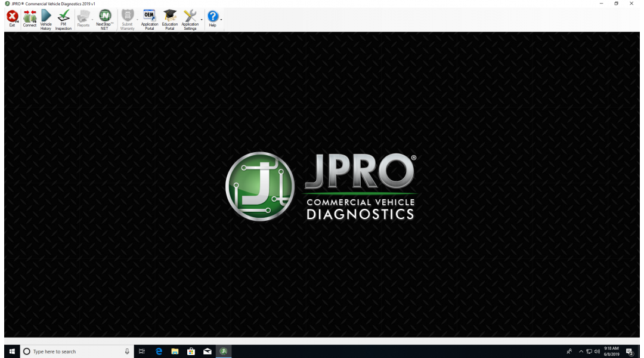Show hidden system tray icons

click(581, 351)
